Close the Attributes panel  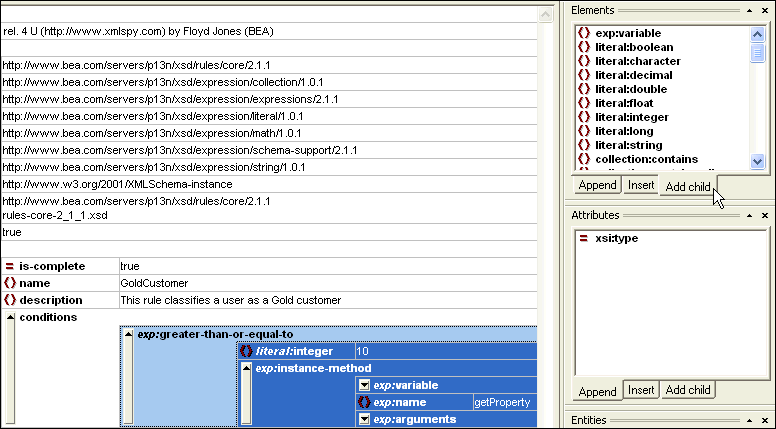click(765, 215)
